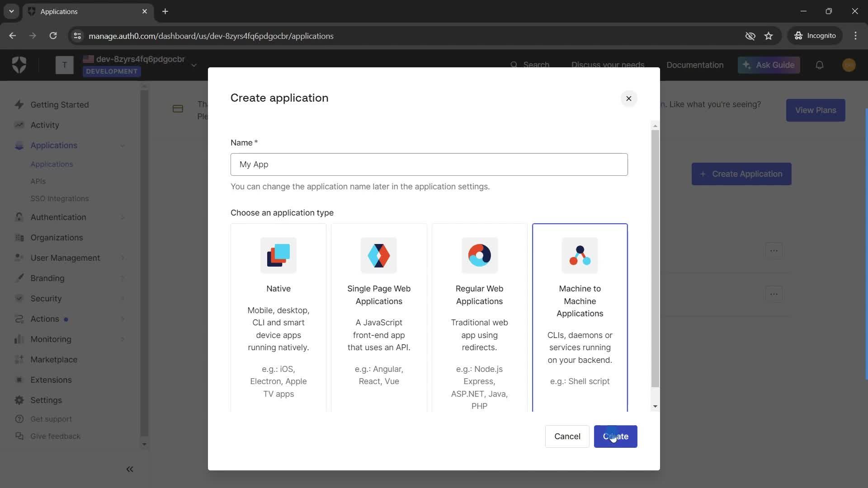Click the site information icon in address bar
This screenshot has width=868, height=488.
coord(77,36)
